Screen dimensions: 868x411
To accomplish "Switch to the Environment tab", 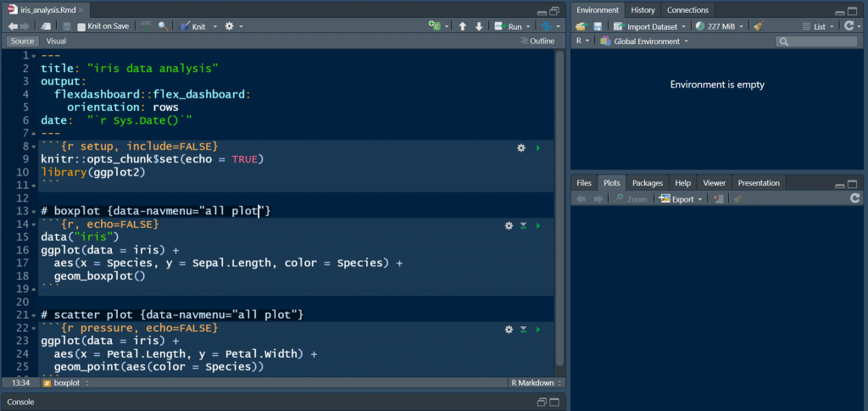I will tap(598, 10).
